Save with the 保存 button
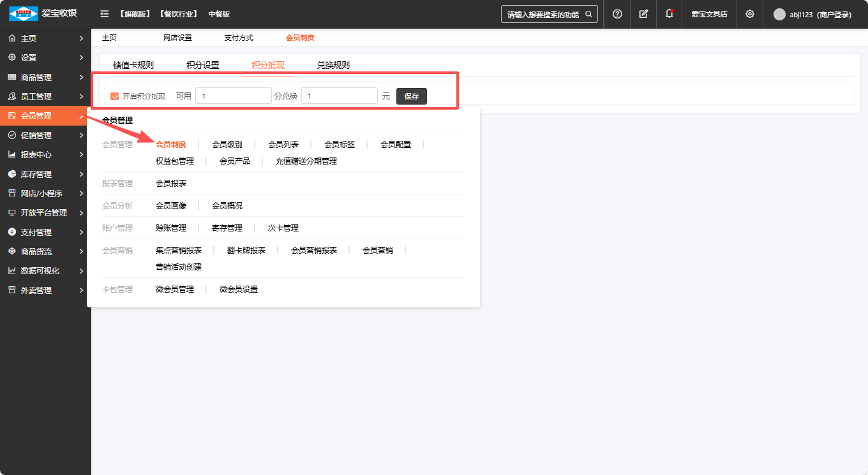This screenshot has height=475, width=868. click(x=412, y=96)
